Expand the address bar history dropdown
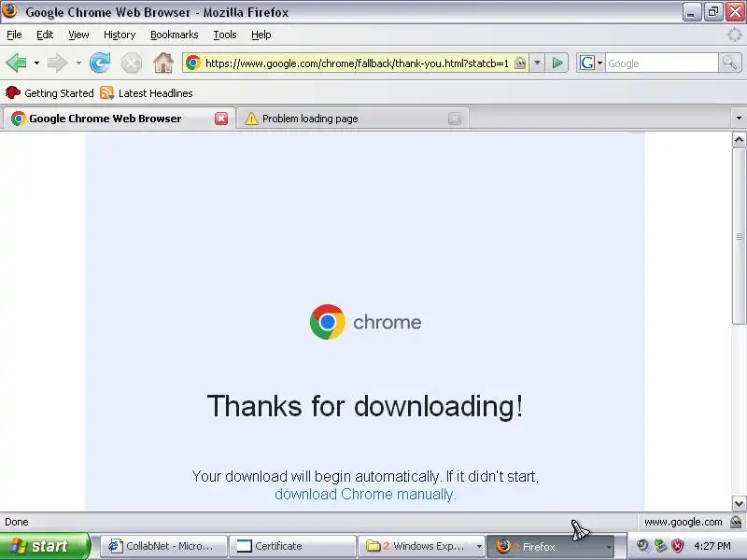This screenshot has width=747, height=560. [537, 63]
